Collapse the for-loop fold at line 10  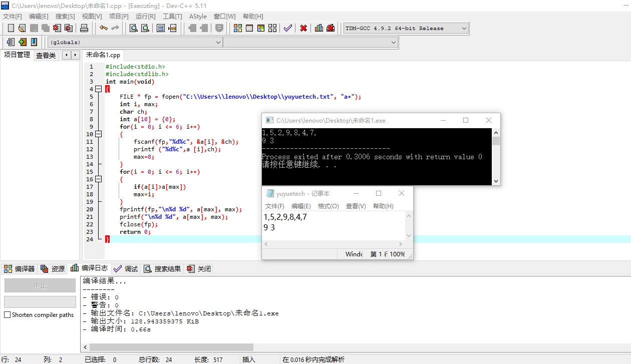click(x=99, y=134)
